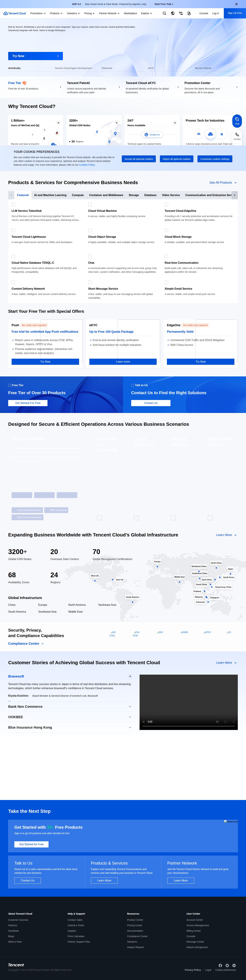This screenshot has height=980, width=246.
Task: Close the ADP 4.0 announcement banner
Action: point(236,4)
